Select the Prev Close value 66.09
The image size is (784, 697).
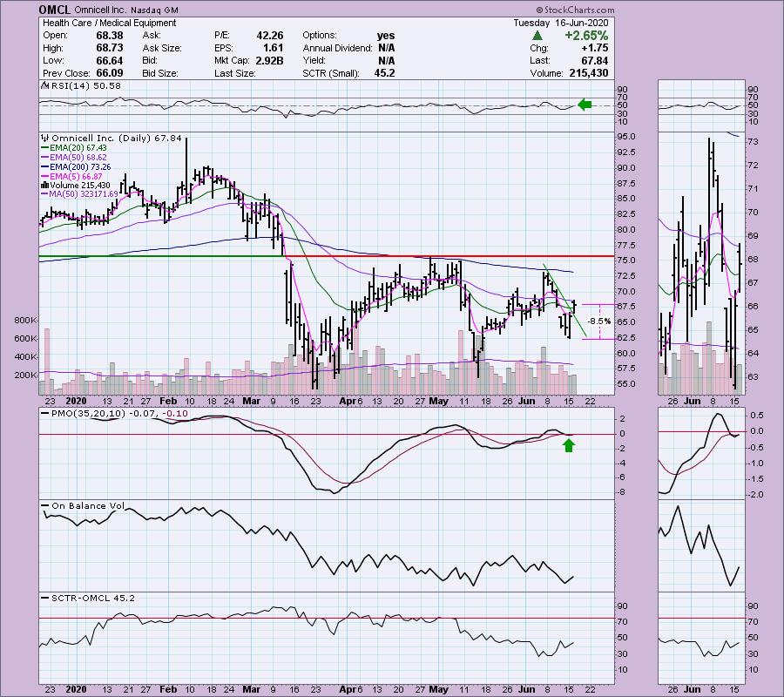click(x=110, y=73)
